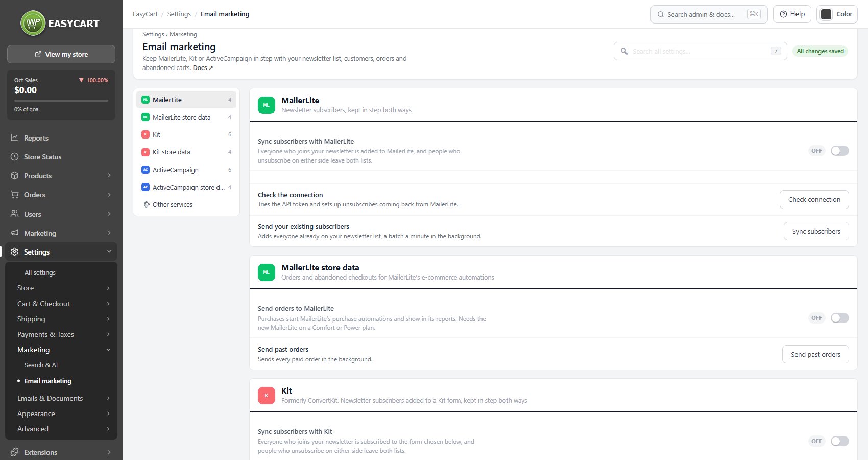
Task: Focus the Search all settings field
Action: [x=700, y=51]
